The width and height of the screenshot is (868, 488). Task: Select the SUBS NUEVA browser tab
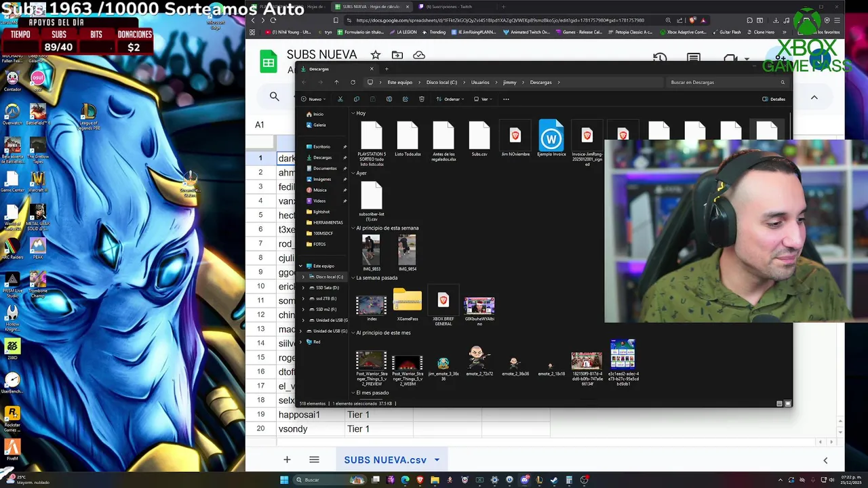pyautogui.click(x=371, y=7)
